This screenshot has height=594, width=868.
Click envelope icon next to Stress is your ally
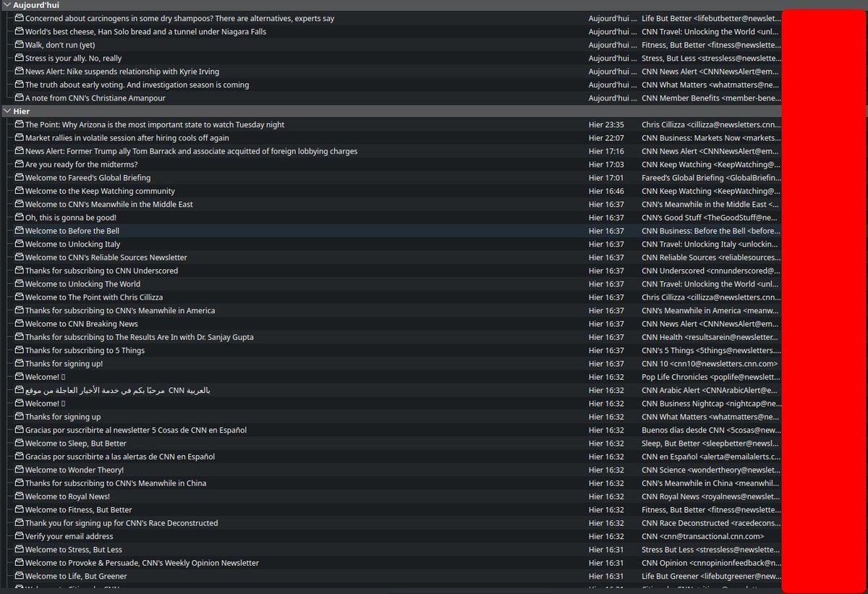click(x=20, y=58)
